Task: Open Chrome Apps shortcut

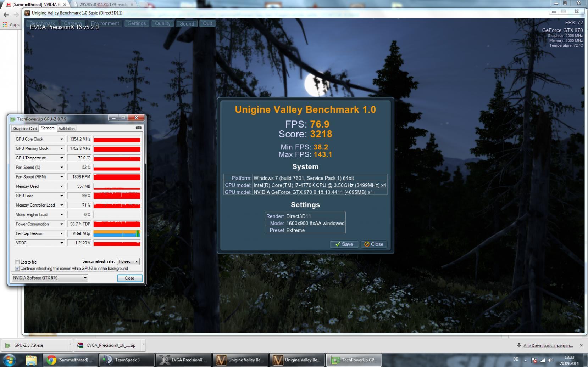Action: click(11, 24)
